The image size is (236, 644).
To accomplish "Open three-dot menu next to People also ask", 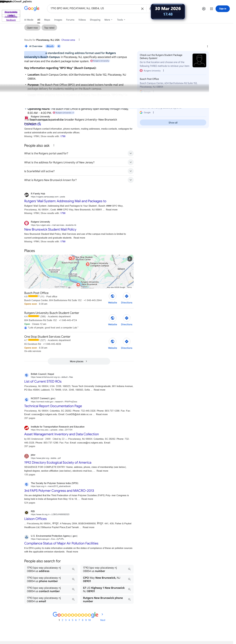I will (x=54, y=147).
